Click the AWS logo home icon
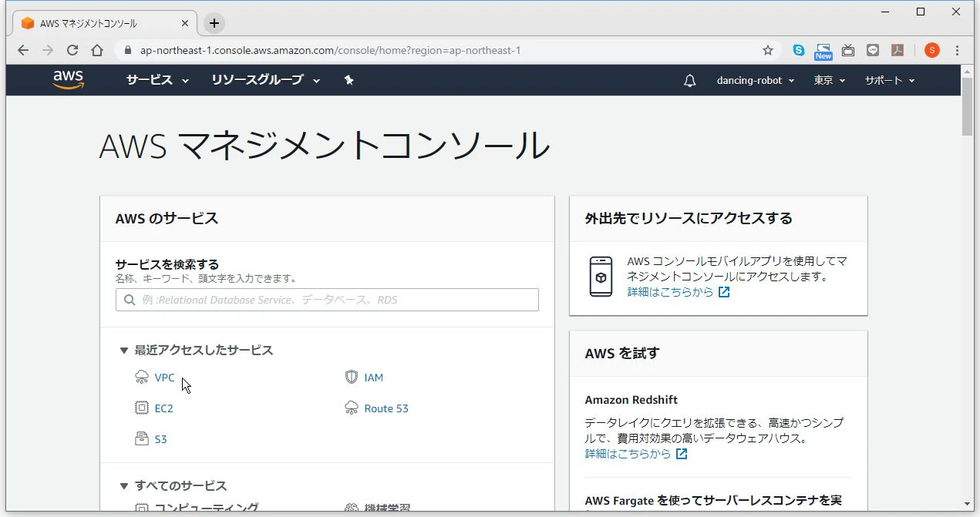This screenshot has width=980, height=517. [x=69, y=80]
